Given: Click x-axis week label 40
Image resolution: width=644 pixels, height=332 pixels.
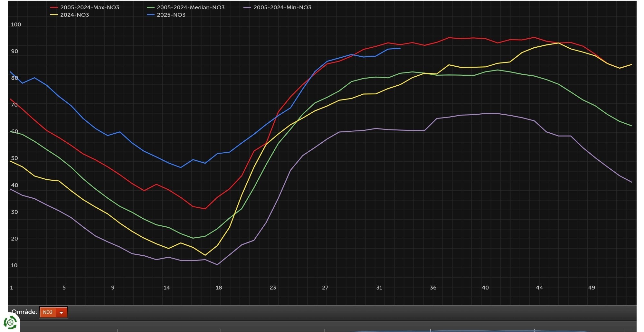Looking at the screenshot, I should pos(485,288).
